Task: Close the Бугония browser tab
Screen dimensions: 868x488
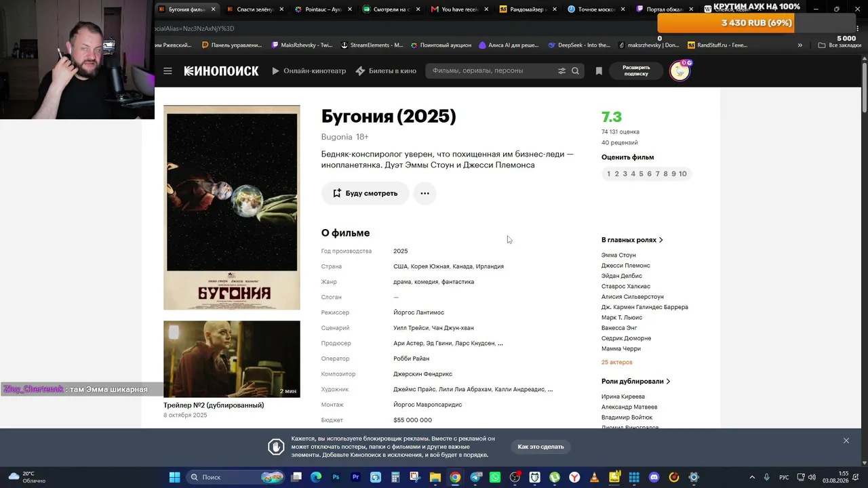Action: tap(214, 9)
